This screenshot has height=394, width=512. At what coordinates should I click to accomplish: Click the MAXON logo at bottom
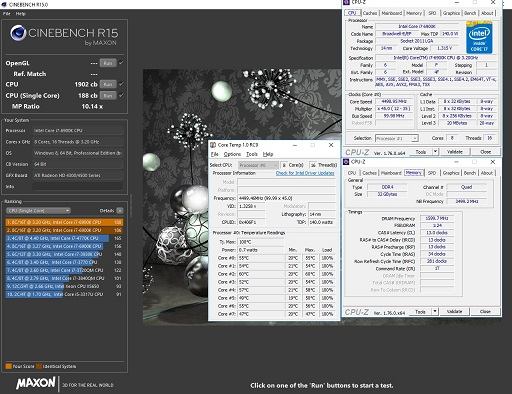tap(36, 383)
